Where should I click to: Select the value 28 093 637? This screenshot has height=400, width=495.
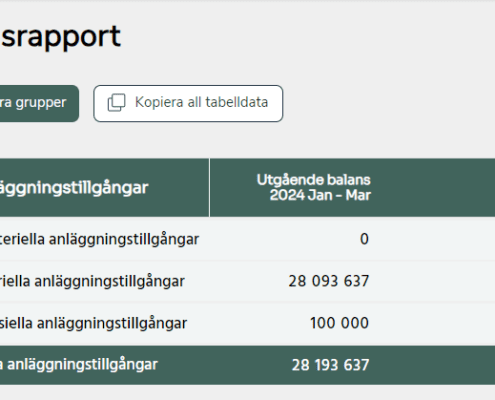(329, 281)
